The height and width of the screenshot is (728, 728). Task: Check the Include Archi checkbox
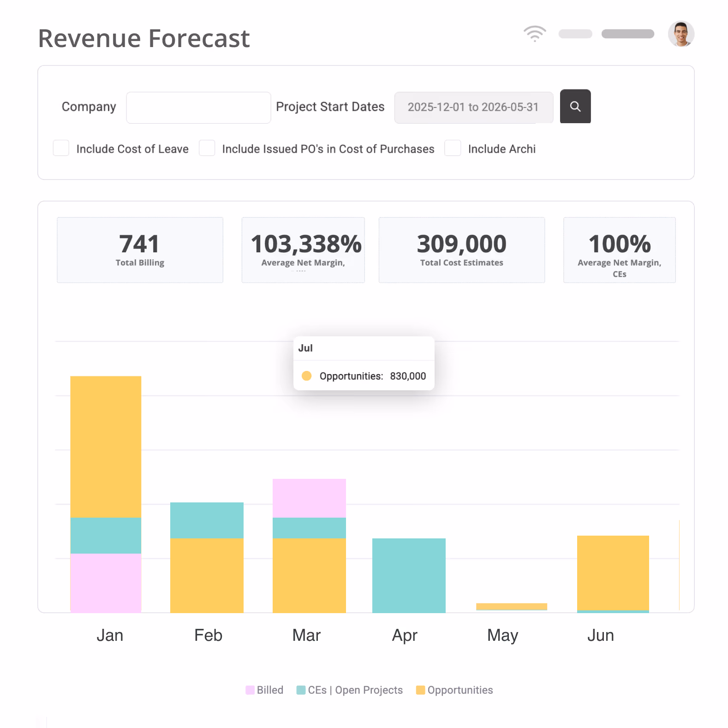[x=453, y=148]
